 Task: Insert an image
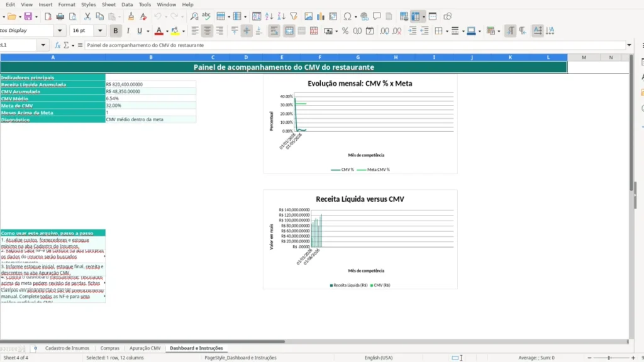coord(308,16)
